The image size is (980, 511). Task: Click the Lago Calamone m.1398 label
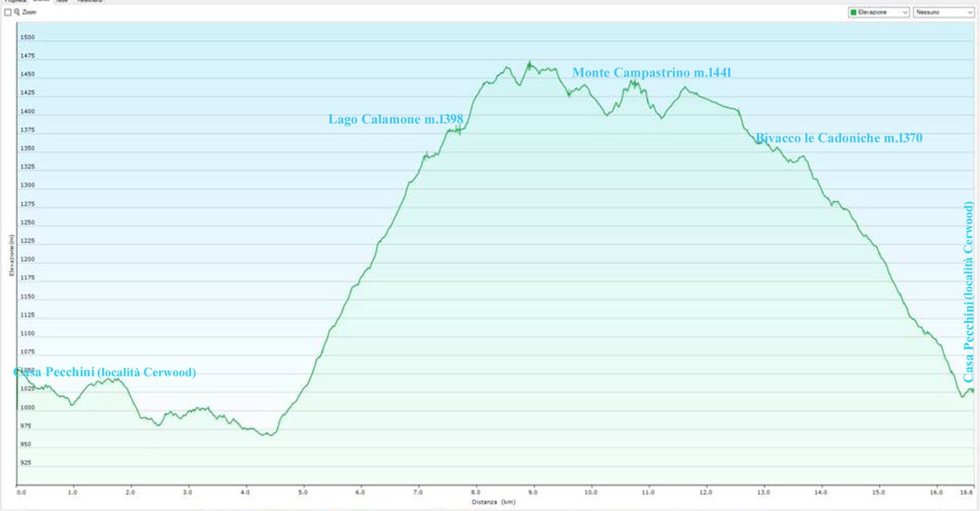[x=396, y=119]
